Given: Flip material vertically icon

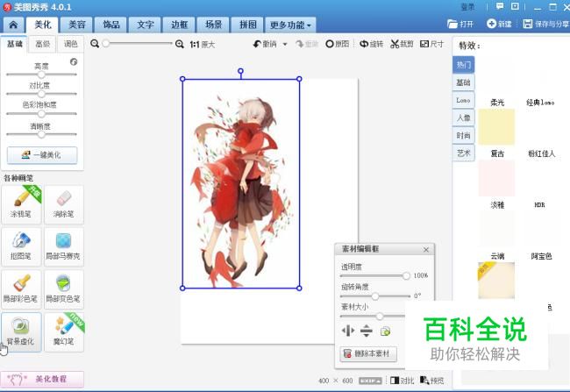Looking at the screenshot, I should [x=367, y=331].
